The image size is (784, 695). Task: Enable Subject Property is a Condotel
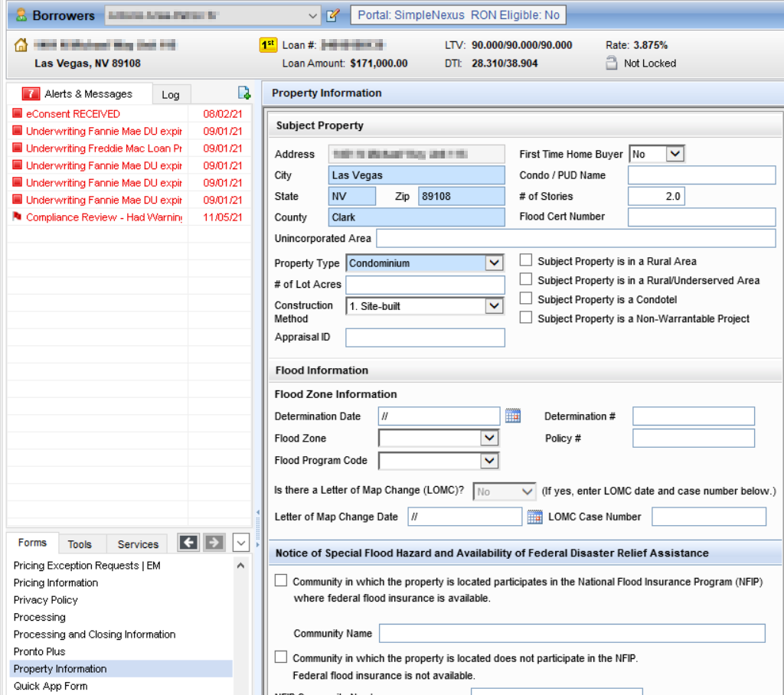(x=526, y=299)
